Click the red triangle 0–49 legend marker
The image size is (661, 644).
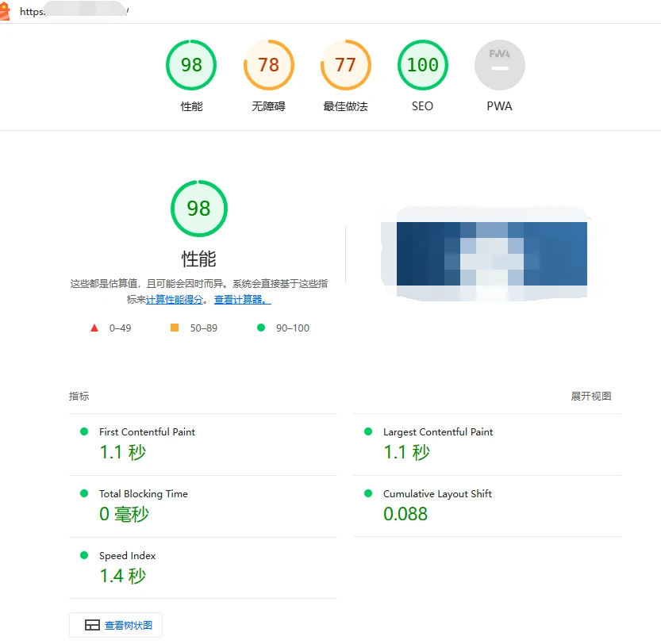[x=94, y=328]
